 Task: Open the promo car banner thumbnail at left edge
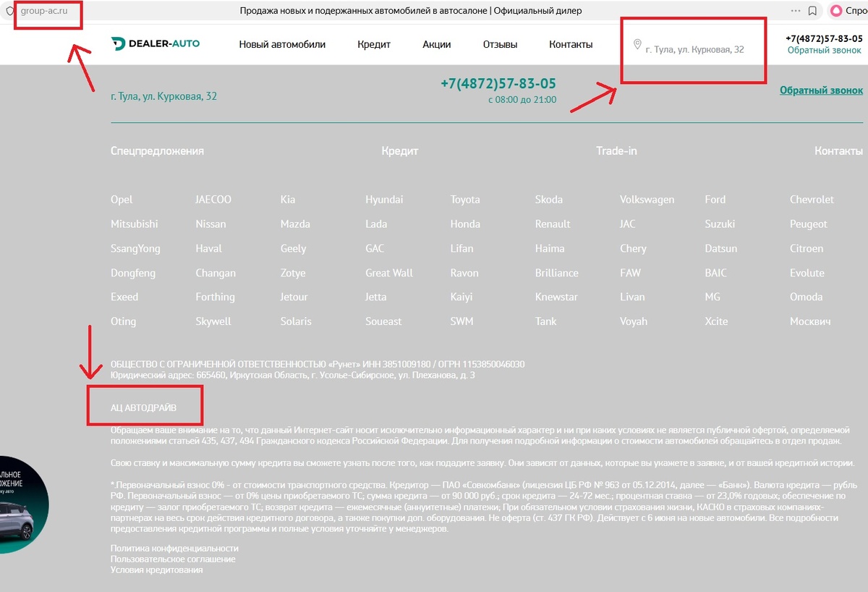click(24, 505)
